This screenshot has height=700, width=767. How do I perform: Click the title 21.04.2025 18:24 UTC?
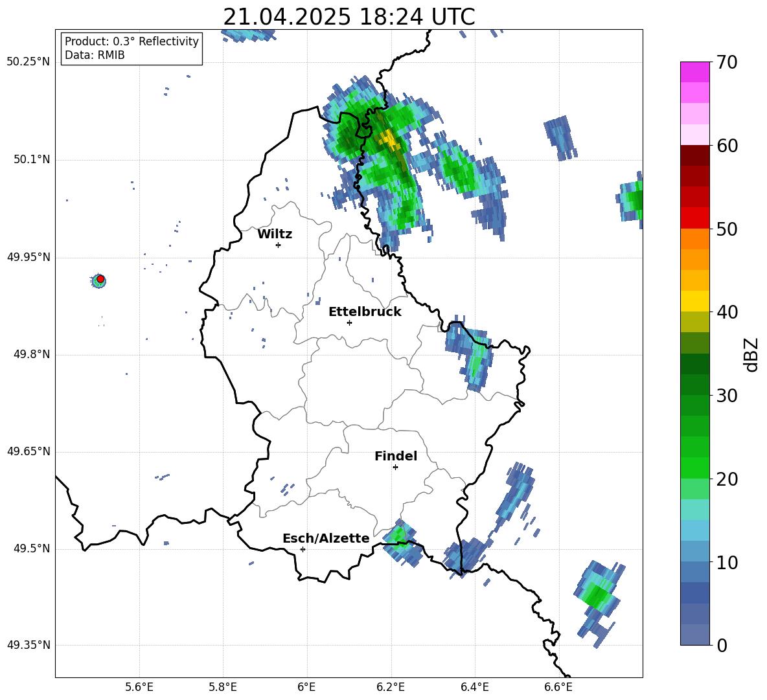349,17
